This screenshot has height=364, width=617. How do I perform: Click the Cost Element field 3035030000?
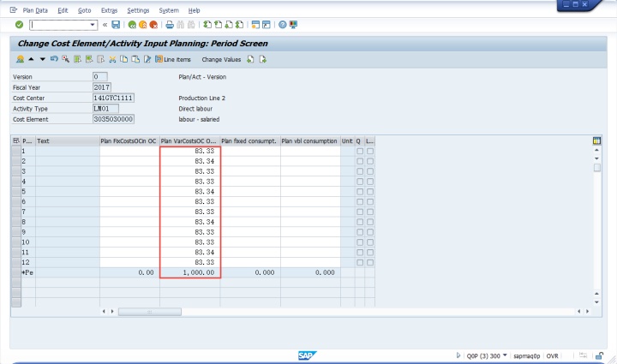pyautogui.click(x=113, y=119)
